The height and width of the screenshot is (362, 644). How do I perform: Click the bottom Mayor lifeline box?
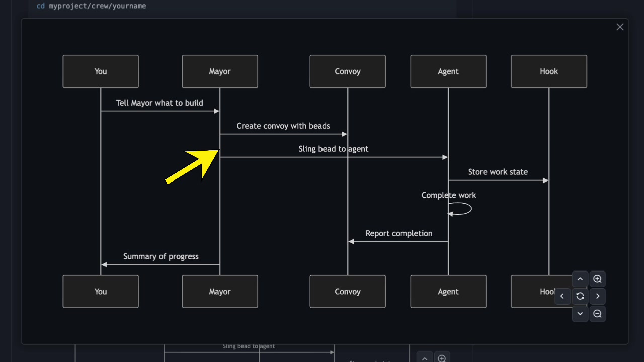point(219,291)
